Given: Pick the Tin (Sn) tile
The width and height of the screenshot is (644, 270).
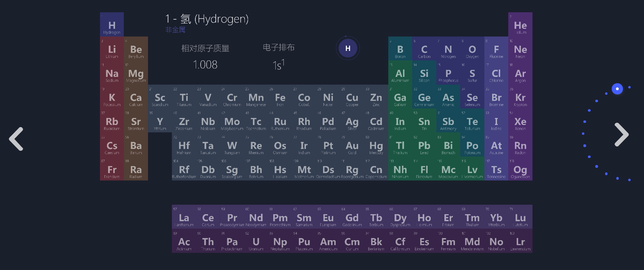Looking at the screenshot, I should click(424, 121).
